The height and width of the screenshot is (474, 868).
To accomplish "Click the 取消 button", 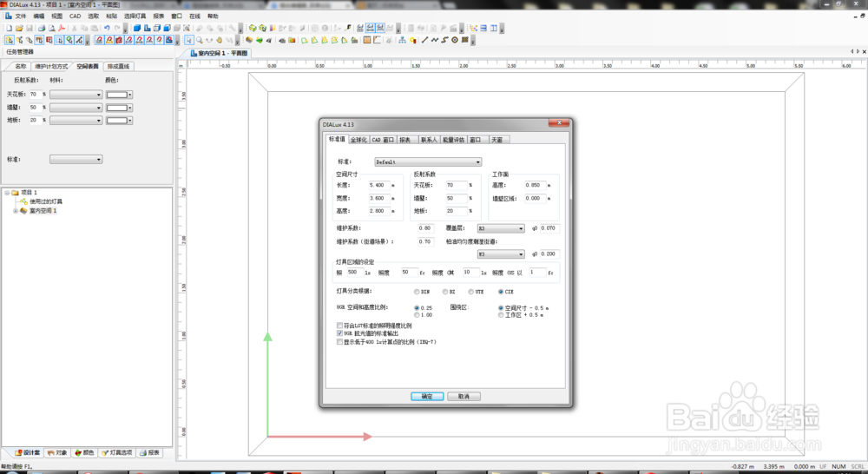I will click(464, 397).
